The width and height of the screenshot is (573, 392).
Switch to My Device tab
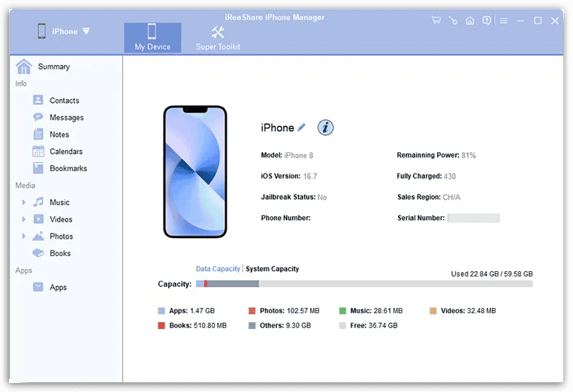pos(152,38)
